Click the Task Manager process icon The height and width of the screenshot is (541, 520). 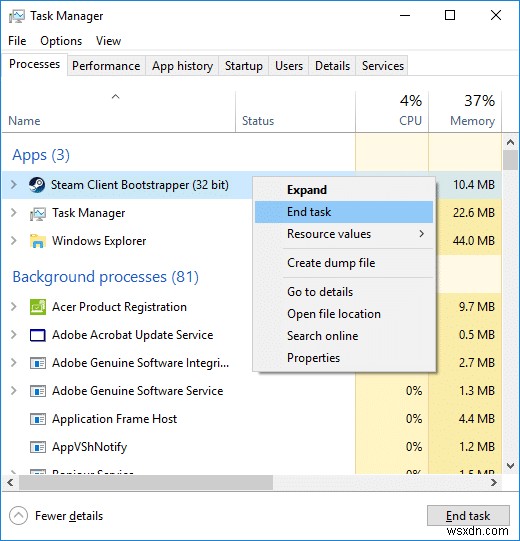click(38, 214)
